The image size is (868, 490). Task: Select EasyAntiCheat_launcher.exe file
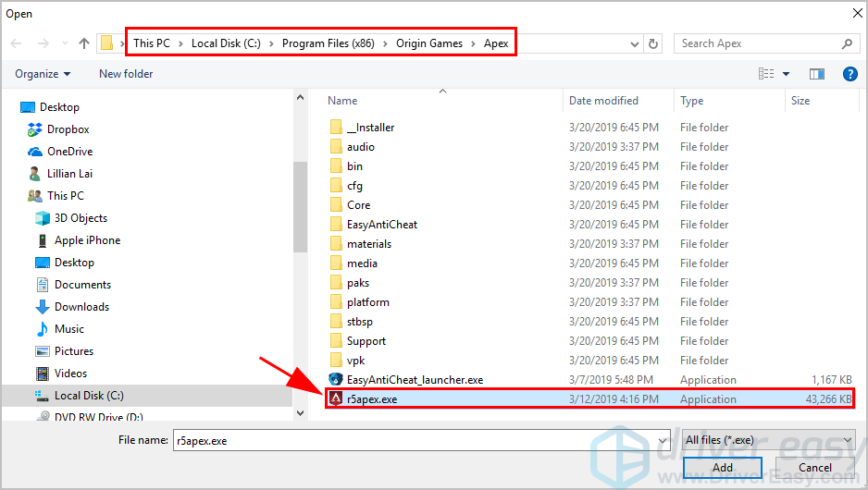pos(415,380)
